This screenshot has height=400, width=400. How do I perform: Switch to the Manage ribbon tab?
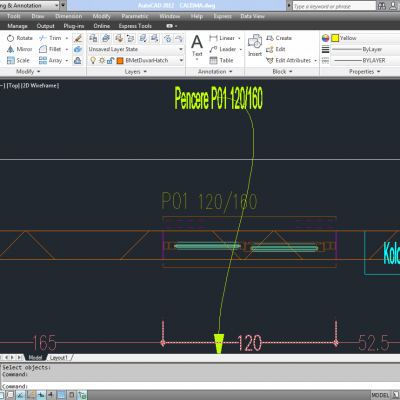(x=17, y=26)
